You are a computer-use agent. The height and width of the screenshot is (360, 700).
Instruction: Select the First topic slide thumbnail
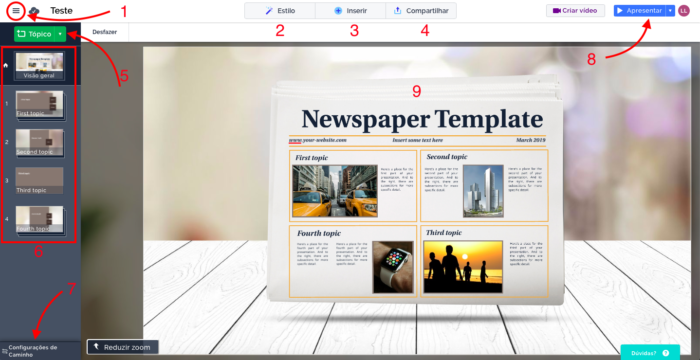point(39,105)
